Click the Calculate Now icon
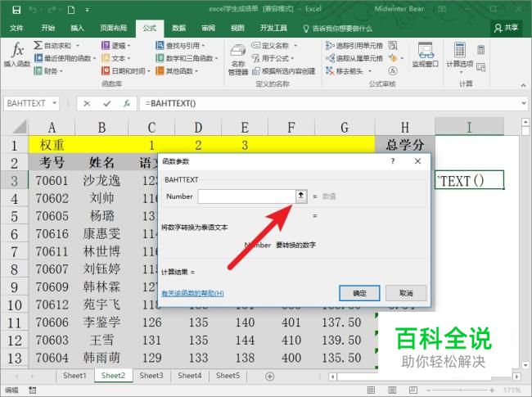 (x=480, y=50)
